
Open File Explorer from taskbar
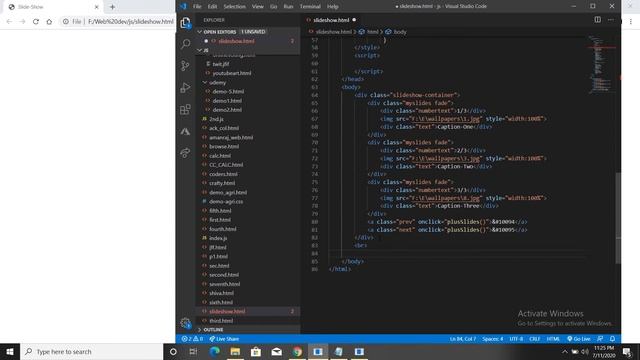pos(235,351)
